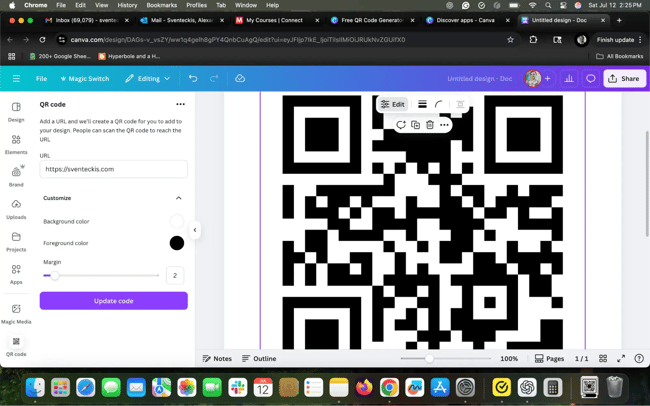Image resolution: width=650 pixels, height=406 pixels.
Task: Collapse the Customize section
Action: [179, 198]
